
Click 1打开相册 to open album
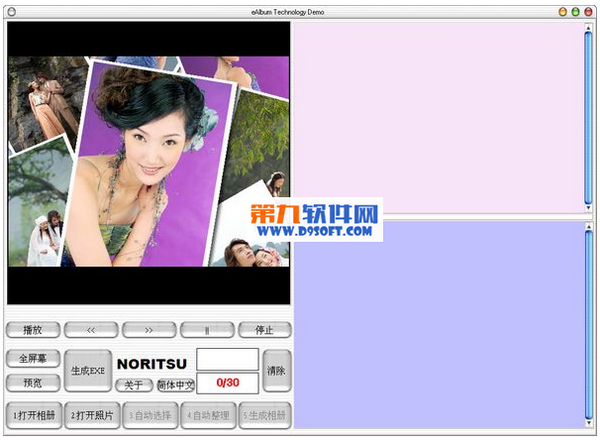[33, 415]
